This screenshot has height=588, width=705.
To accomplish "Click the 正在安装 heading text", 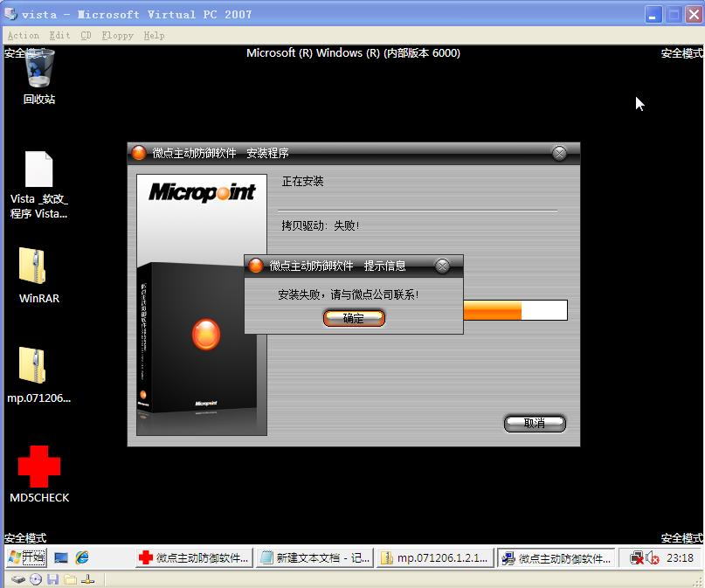I will (x=302, y=181).
